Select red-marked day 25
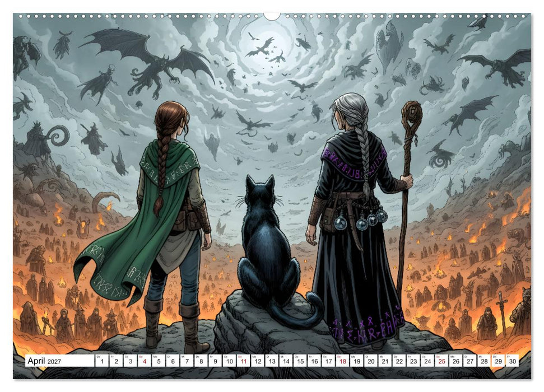Viewport: 544px width, 392px height. [x=441, y=361]
